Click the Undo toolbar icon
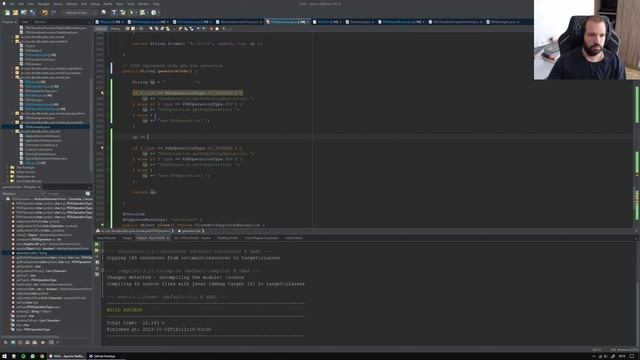Image resolution: width=640 pixels, height=360 pixels. click(45, 13)
